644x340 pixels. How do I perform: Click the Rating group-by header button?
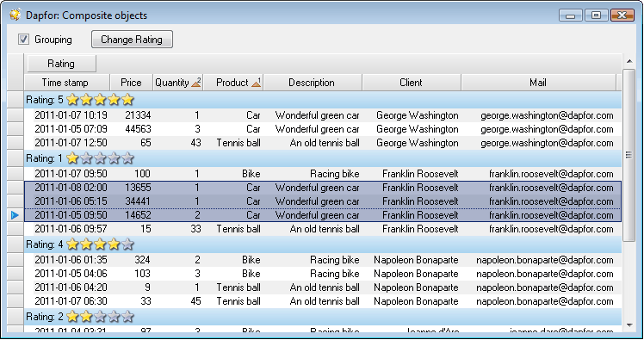[x=62, y=64]
